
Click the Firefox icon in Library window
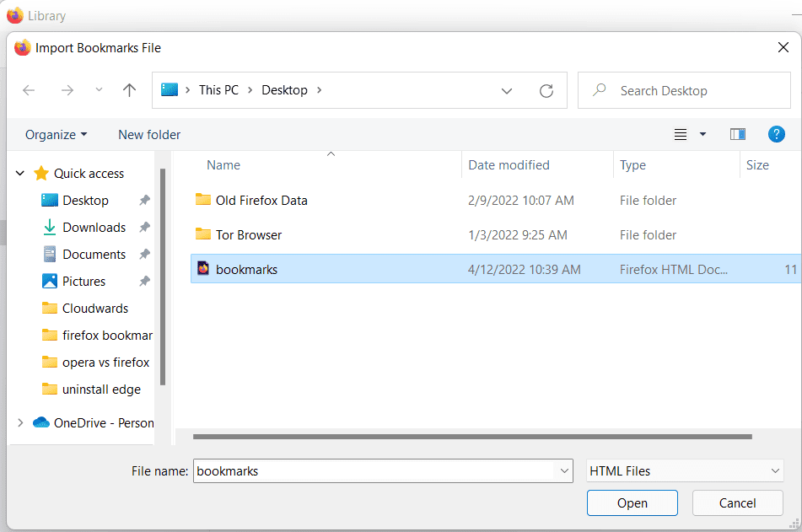point(15,15)
